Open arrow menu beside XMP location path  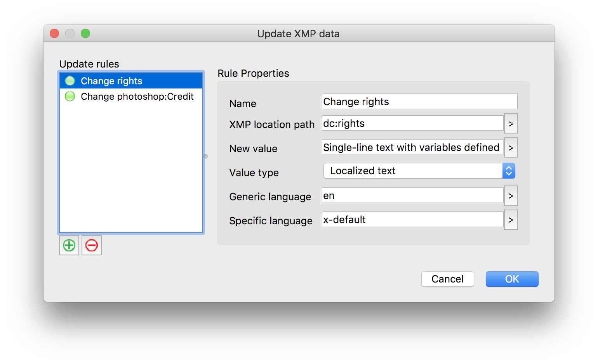pos(511,124)
